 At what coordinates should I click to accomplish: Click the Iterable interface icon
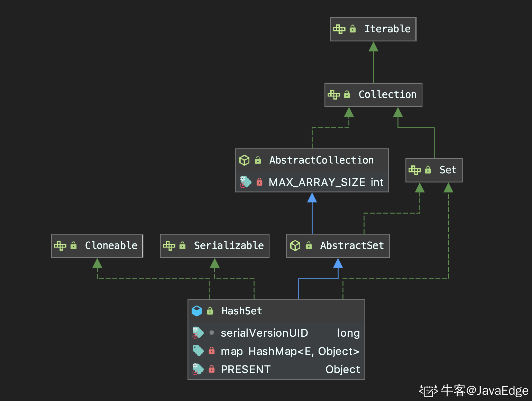pos(339,29)
